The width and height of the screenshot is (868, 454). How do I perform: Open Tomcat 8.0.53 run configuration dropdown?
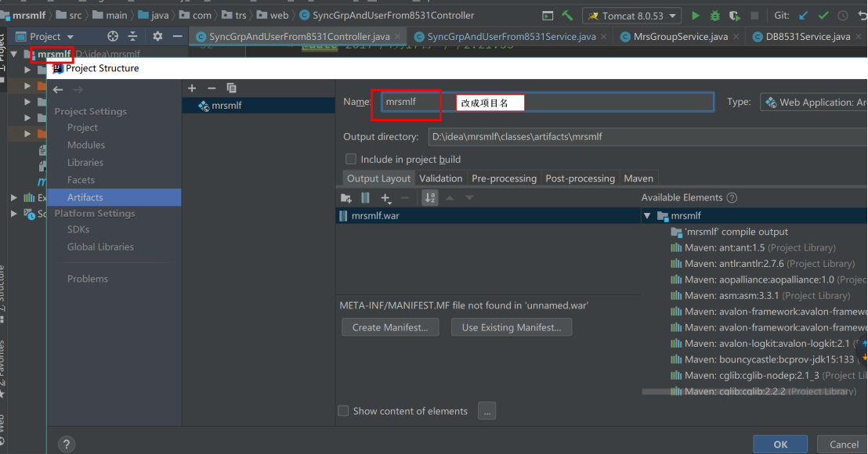(633, 16)
